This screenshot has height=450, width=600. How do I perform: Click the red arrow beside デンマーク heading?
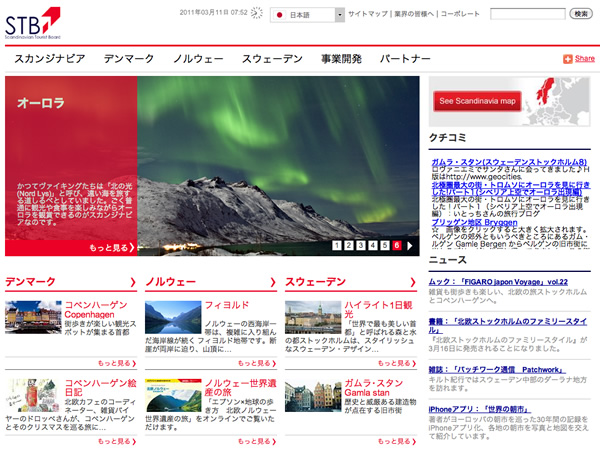(x=132, y=282)
